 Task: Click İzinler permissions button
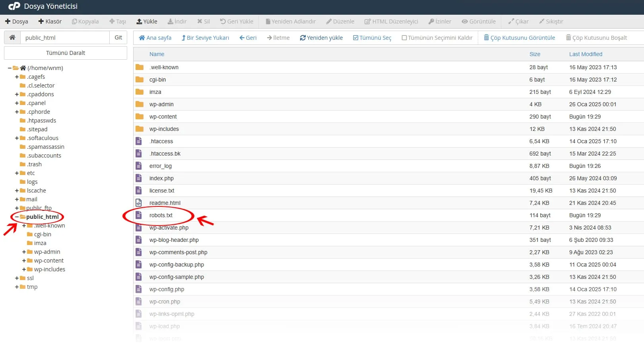pos(440,21)
